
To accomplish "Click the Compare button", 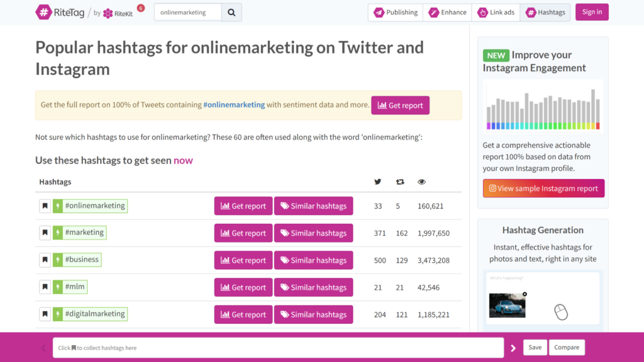I will click(x=567, y=348).
